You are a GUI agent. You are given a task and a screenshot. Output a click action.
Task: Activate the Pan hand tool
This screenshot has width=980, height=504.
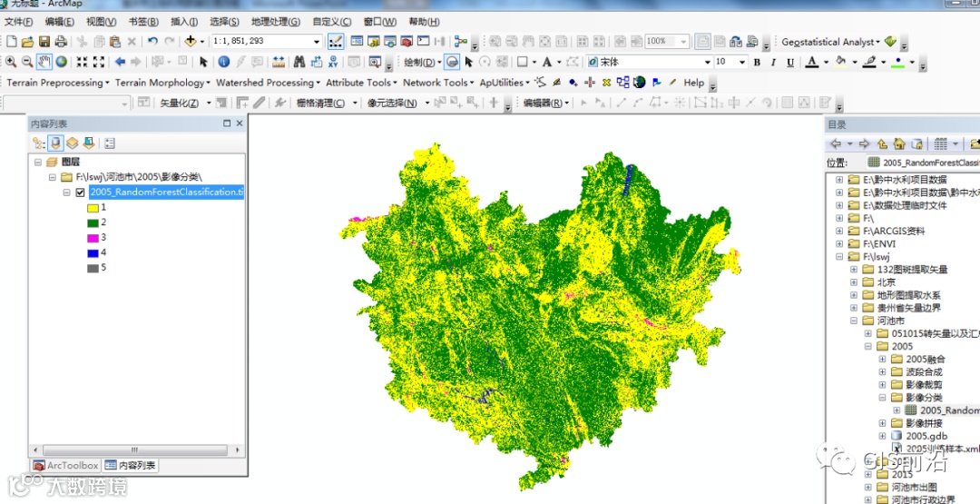tap(44, 62)
